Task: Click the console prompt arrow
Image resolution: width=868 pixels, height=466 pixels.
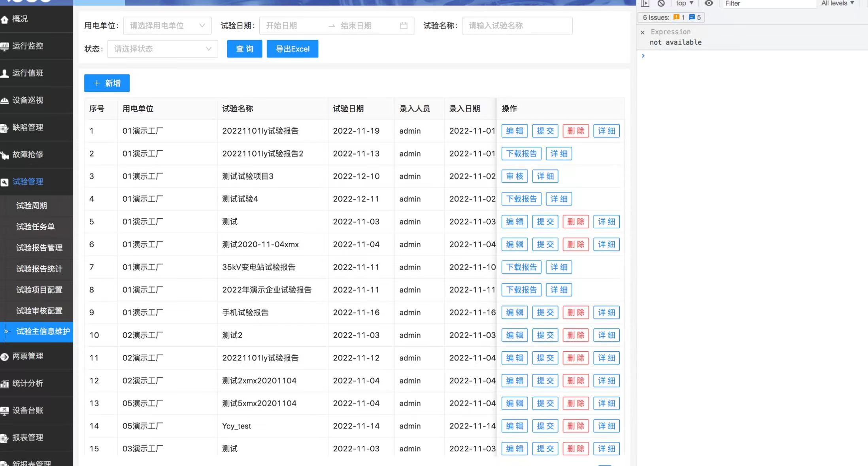Action: (x=643, y=56)
